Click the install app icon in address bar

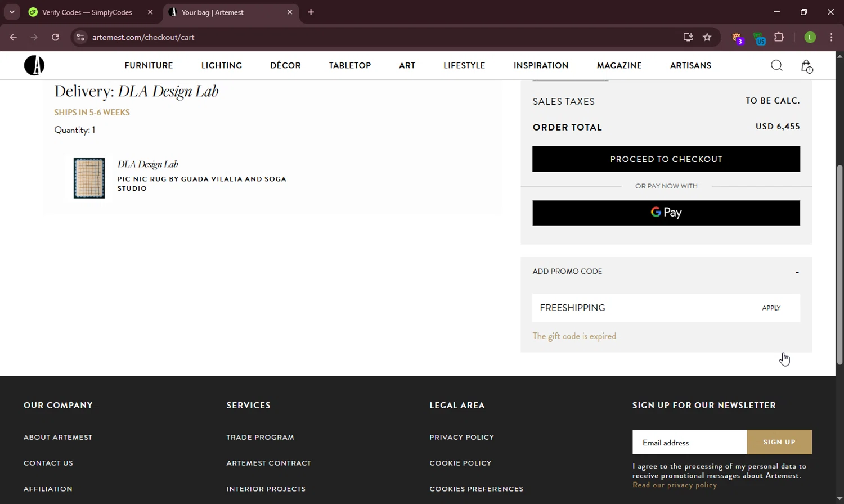[688, 37]
